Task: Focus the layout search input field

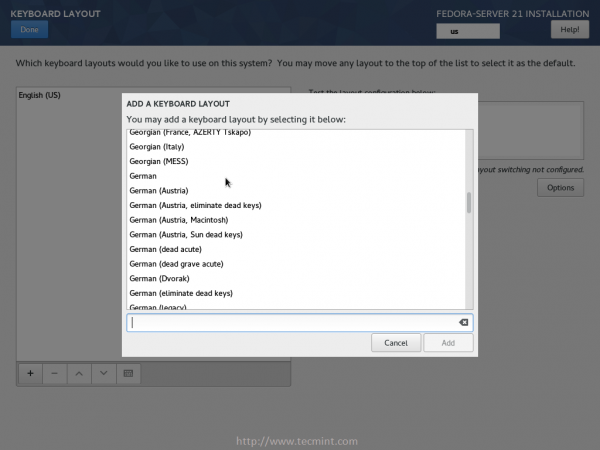Action: click(x=290, y=323)
